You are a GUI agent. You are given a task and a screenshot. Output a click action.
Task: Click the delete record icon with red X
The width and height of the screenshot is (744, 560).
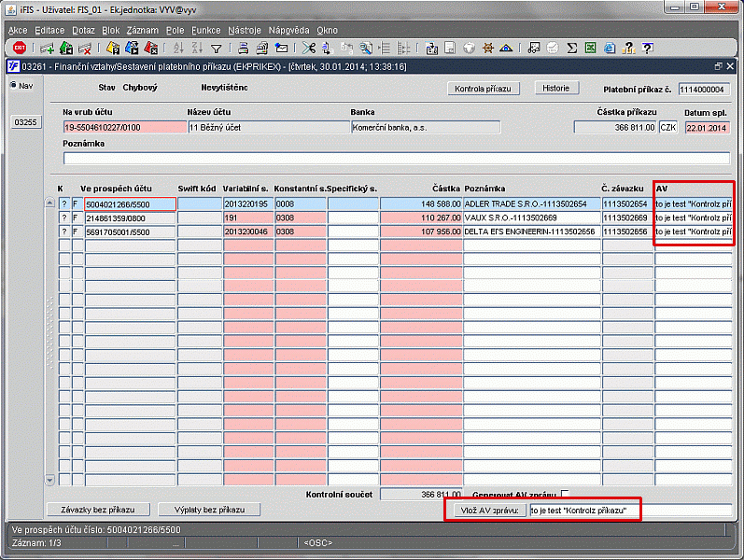[85, 48]
